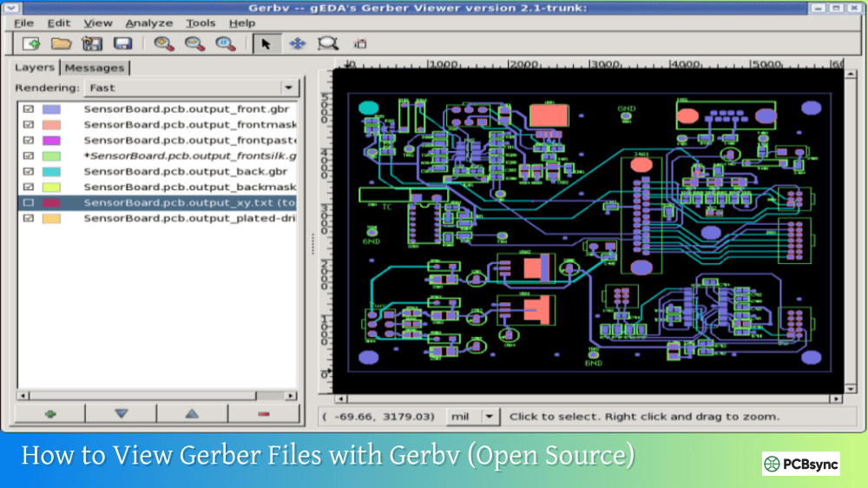Viewport: 868px width, 488px height.
Task: Move layer down with down arrow button
Action: click(x=121, y=414)
